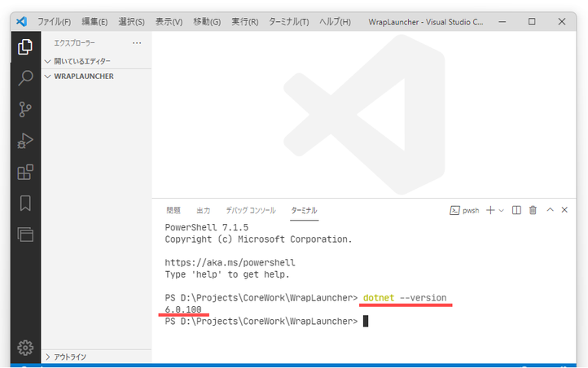Image resolution: width=588 pixels, height=368 pixels.
Task: Close the terminal panel
Action: point(564,210)
